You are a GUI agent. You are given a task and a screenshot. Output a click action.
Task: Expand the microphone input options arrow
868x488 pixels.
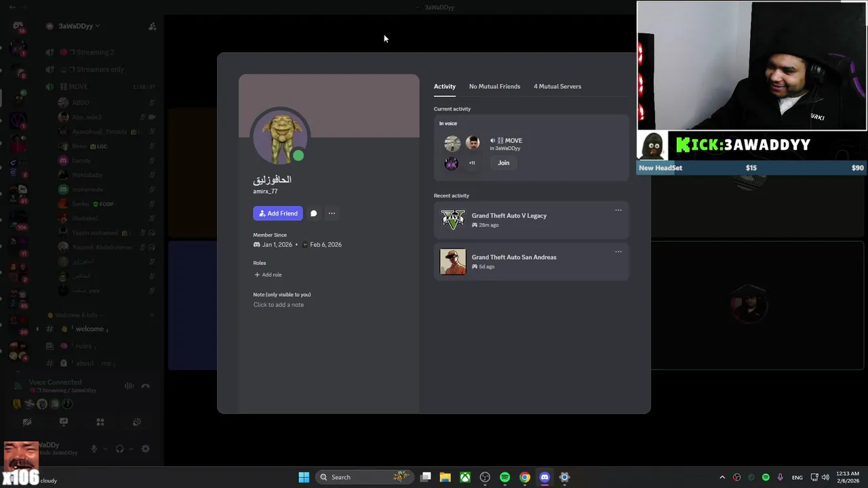(x=106, y=449)
